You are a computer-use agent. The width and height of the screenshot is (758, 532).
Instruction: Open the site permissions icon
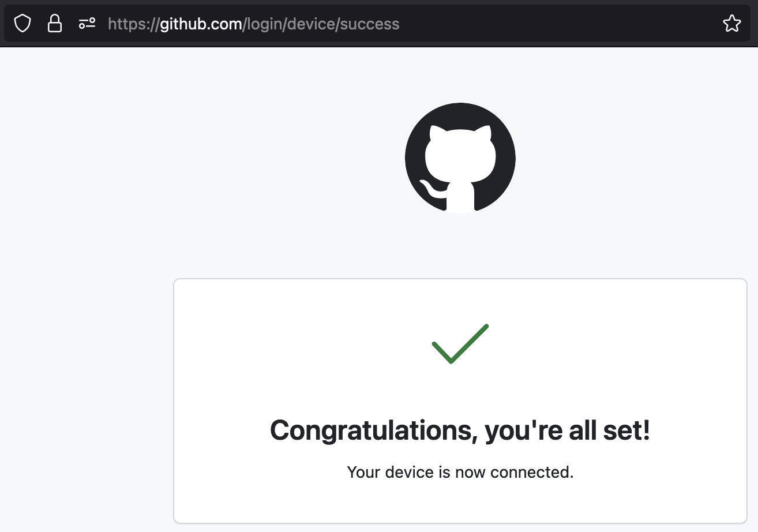coord(87,24)
